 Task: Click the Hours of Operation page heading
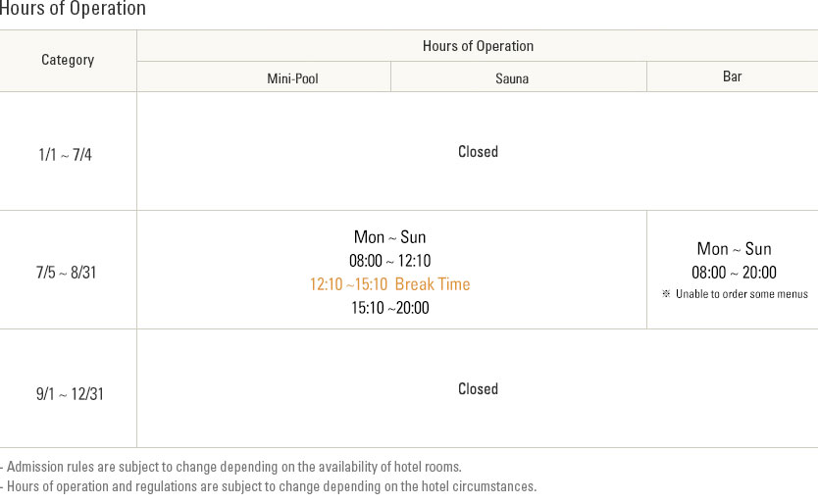tap(73, 9)
